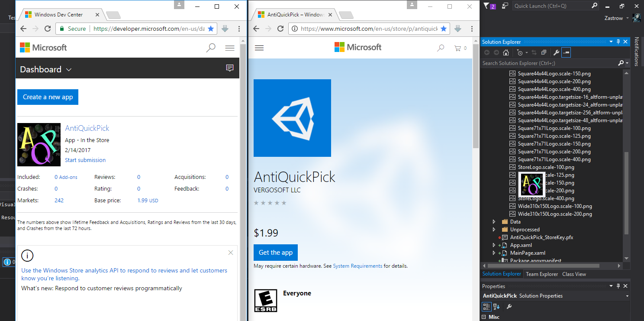Click back arrow in Windows Dev Center browser
This screenshot has height=321, width=644.
(x=23, y=29)
